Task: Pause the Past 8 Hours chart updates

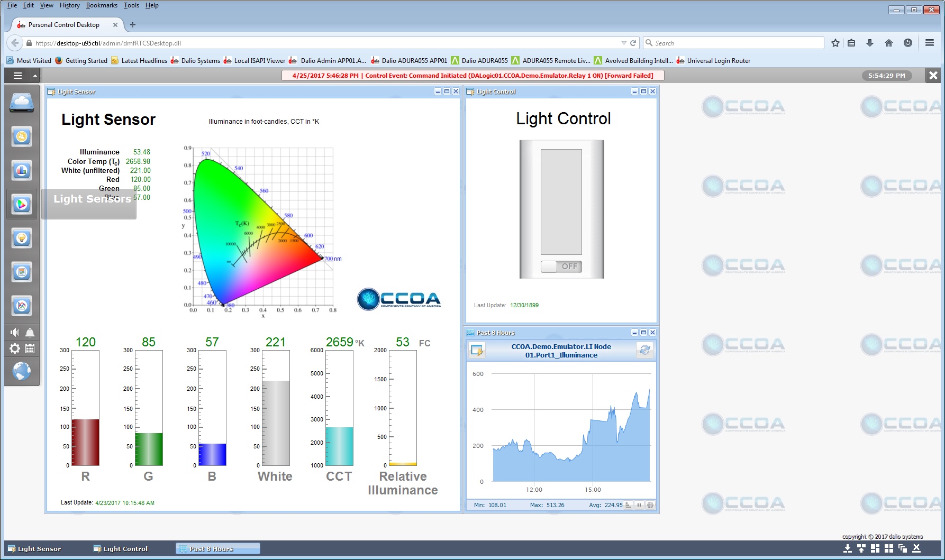Action: point(639,505)
